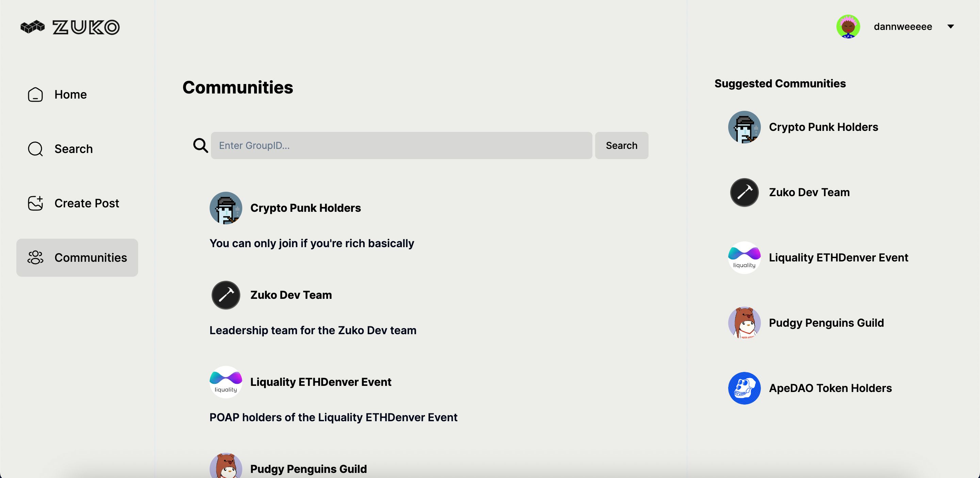Click suggested Crypto Punk Holders avatar
The height and width of the screenshot is (478, 980).
point(745,127)
